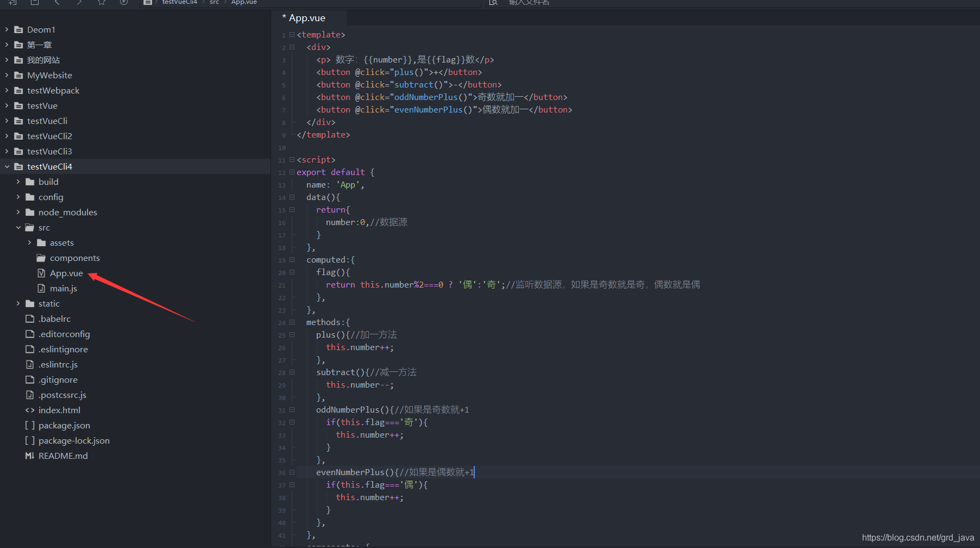
Task: Click the file search icon in toolbar
Action: [x=493, y=2]
